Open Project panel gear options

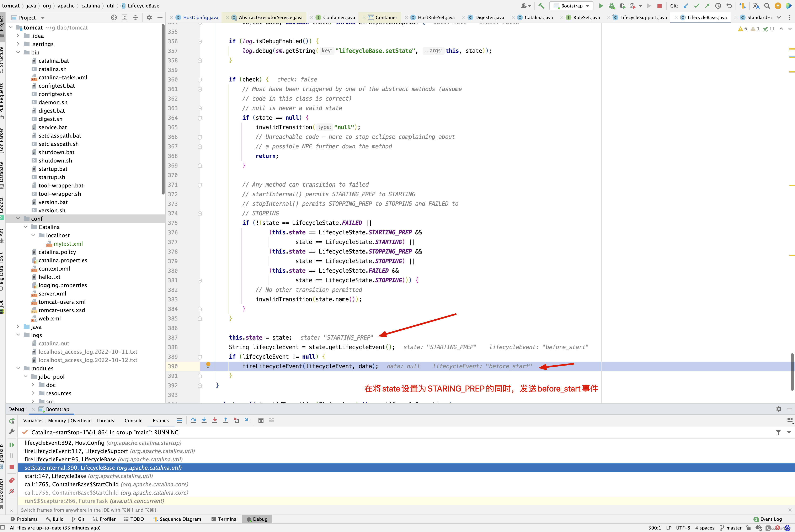[x=149, y=18]
